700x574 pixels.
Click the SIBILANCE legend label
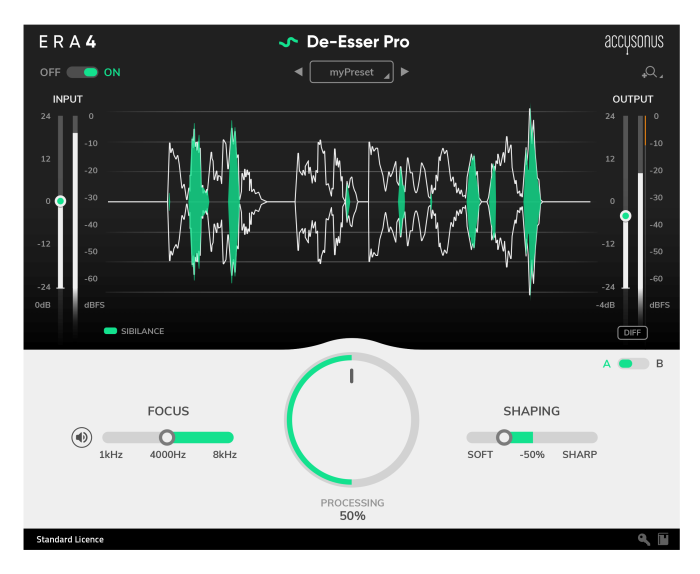(142, 331)
